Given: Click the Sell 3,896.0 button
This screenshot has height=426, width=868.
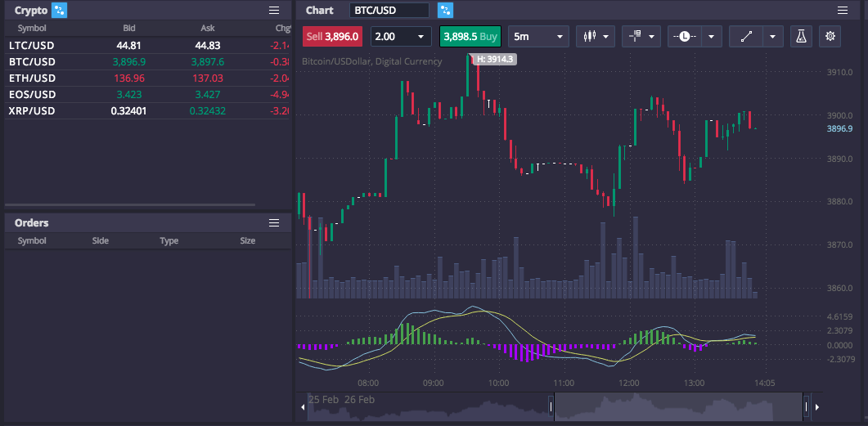Looking at the screenshot, I should 333,37.
